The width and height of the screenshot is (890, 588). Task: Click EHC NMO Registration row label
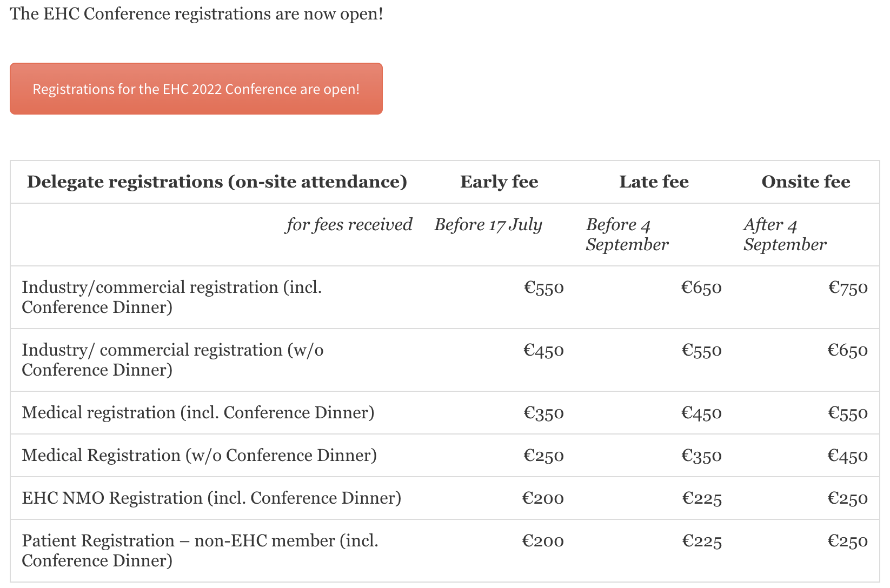[211, 498]
